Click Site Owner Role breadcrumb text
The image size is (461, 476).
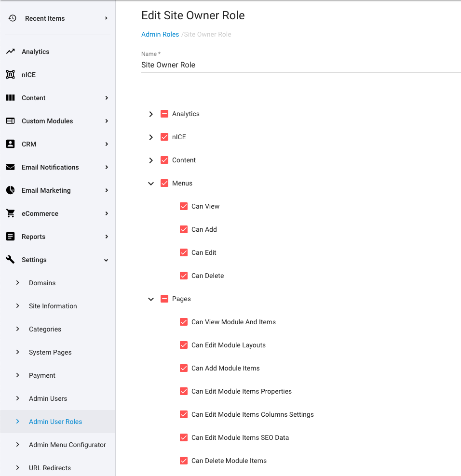[207, 34]
